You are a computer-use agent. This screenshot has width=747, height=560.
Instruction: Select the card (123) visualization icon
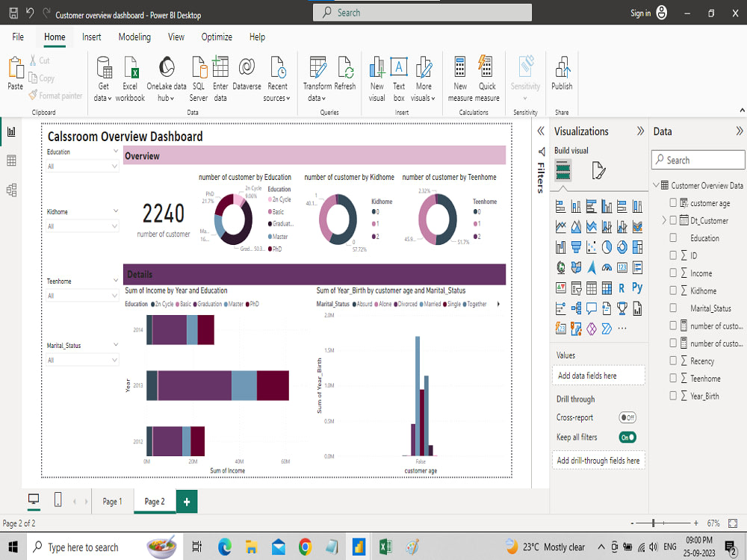(622, 267)
